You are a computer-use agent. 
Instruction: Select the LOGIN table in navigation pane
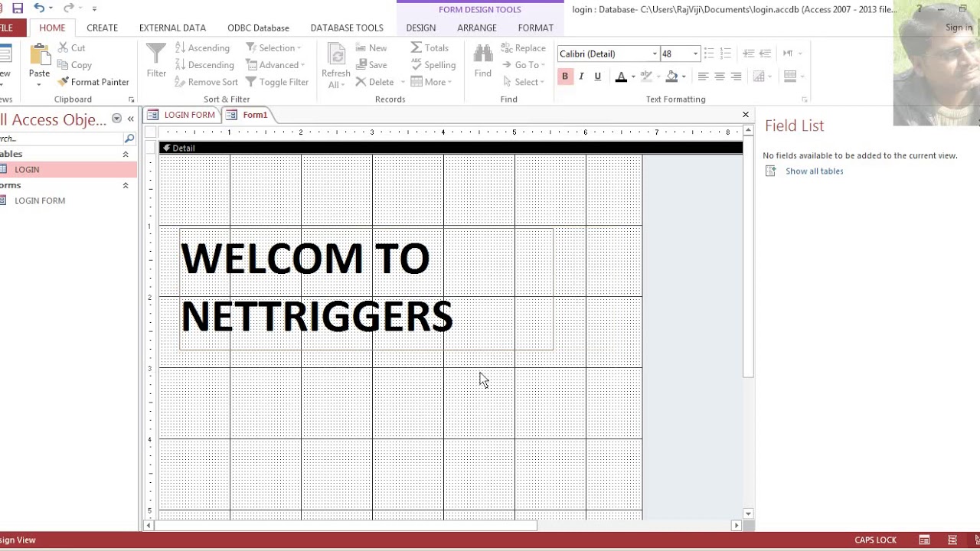(x=68, y=169)
